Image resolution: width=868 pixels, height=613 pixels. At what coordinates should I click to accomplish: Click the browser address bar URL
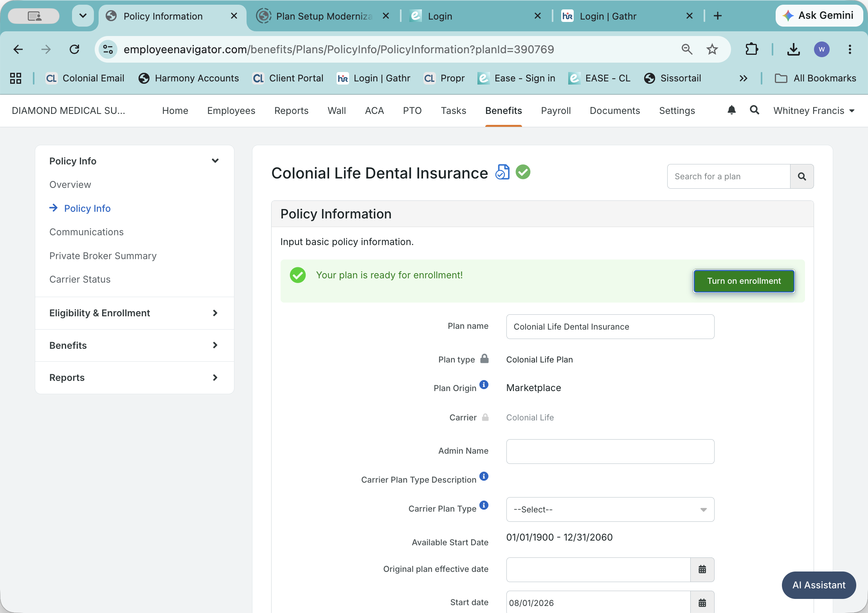pos(339,49)
